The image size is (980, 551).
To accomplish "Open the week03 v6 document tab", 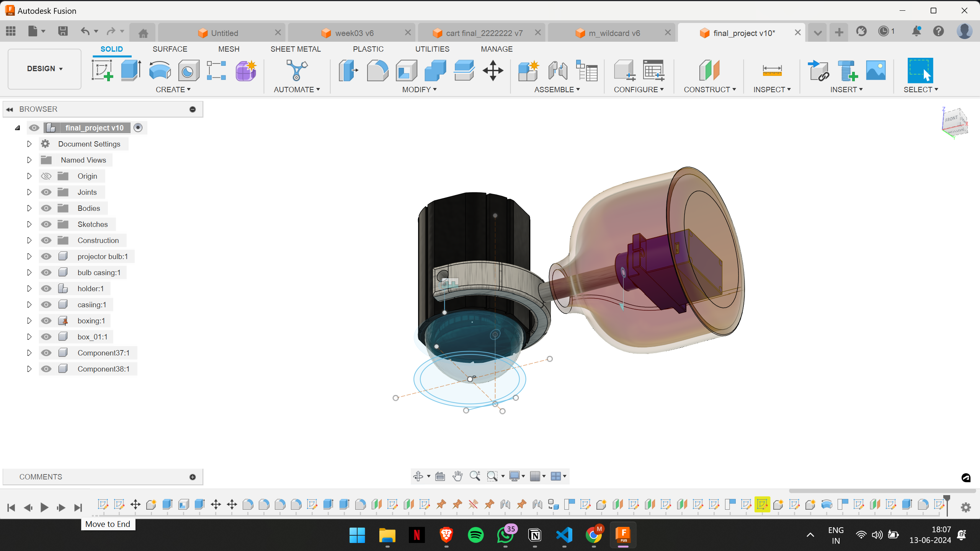I will [352, 33].
